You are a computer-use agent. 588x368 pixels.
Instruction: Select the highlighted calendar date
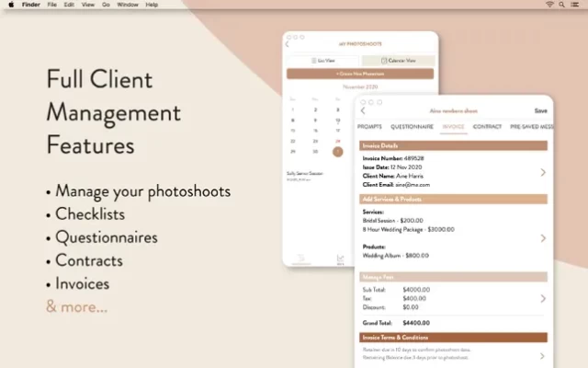338,152
